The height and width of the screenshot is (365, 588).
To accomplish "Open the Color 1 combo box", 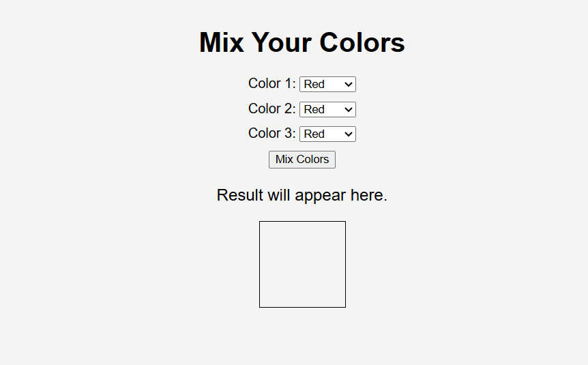I will 327,84.
